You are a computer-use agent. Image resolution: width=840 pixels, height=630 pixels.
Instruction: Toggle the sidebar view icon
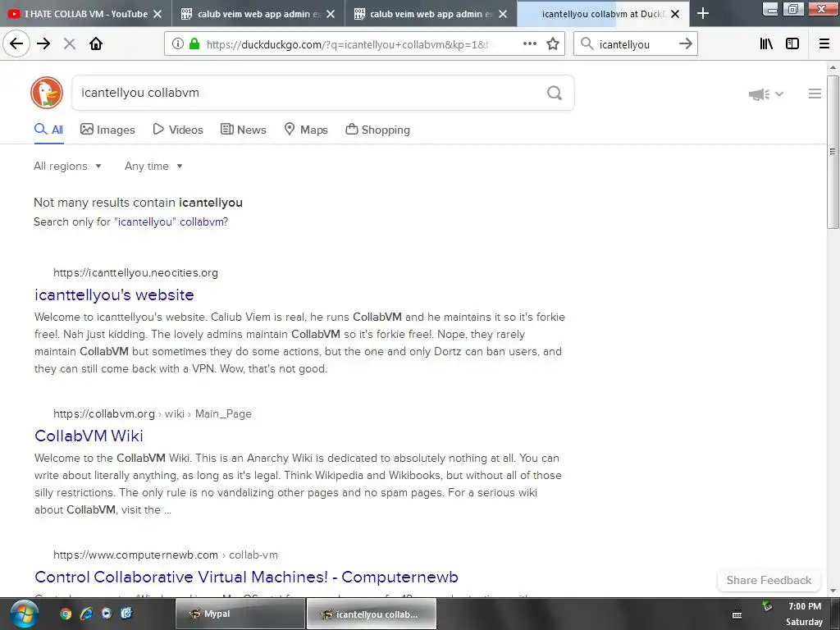click(x=792, y=44)
